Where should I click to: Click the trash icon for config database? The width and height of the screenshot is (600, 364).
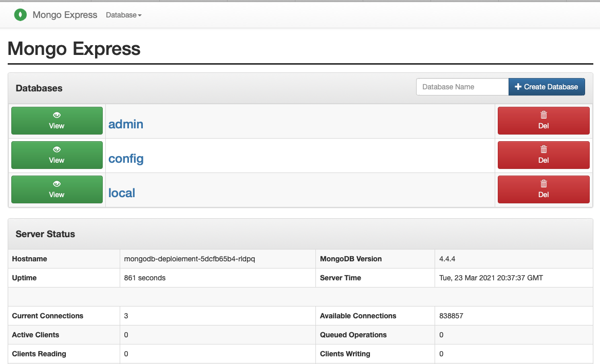coord(543,149)
